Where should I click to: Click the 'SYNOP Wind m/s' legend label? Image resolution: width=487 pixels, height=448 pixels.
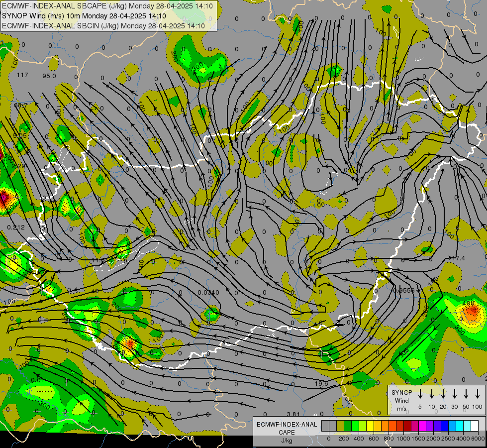click(x=402, y=400)
